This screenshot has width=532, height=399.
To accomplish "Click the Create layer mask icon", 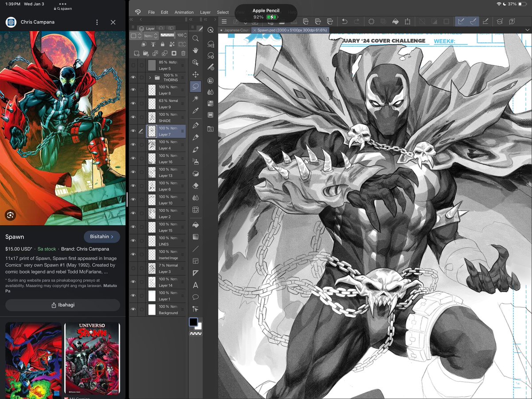I will click(x=174, y=53).
